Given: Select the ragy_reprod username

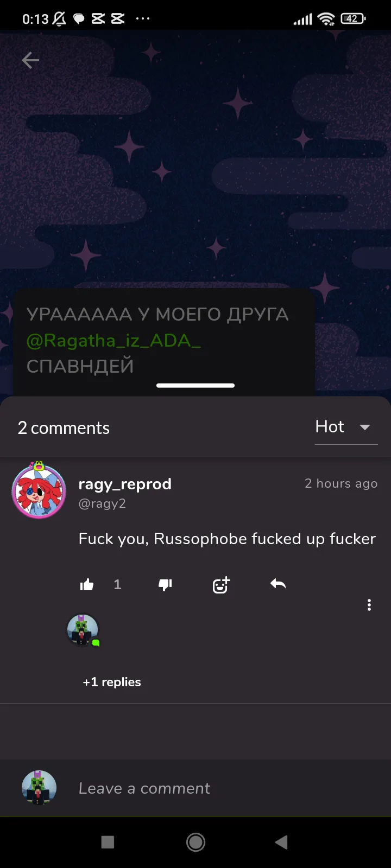Looking at the screenshot, I should [125, 484].
